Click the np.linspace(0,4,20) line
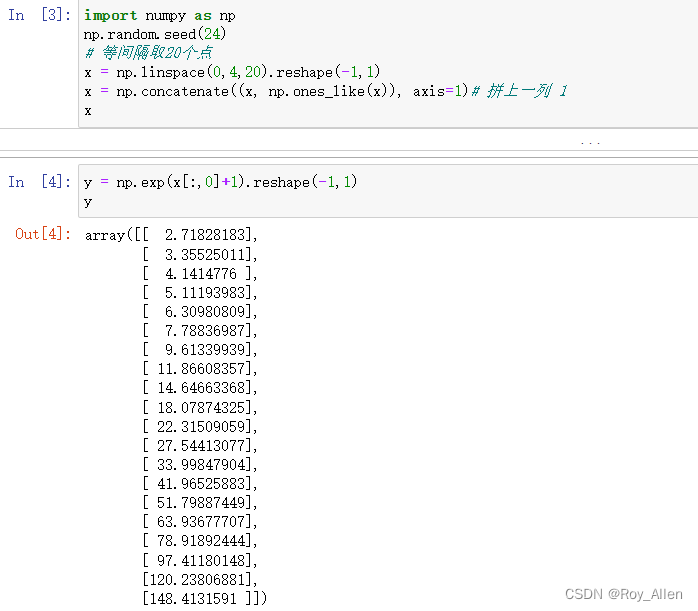 click(232, 72)
